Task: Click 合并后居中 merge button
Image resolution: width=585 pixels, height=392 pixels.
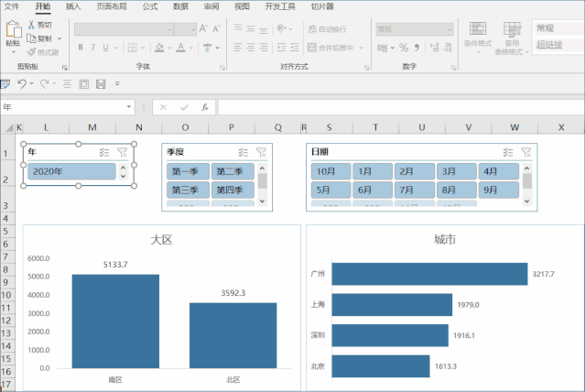Action: click(x=330, y=48)
